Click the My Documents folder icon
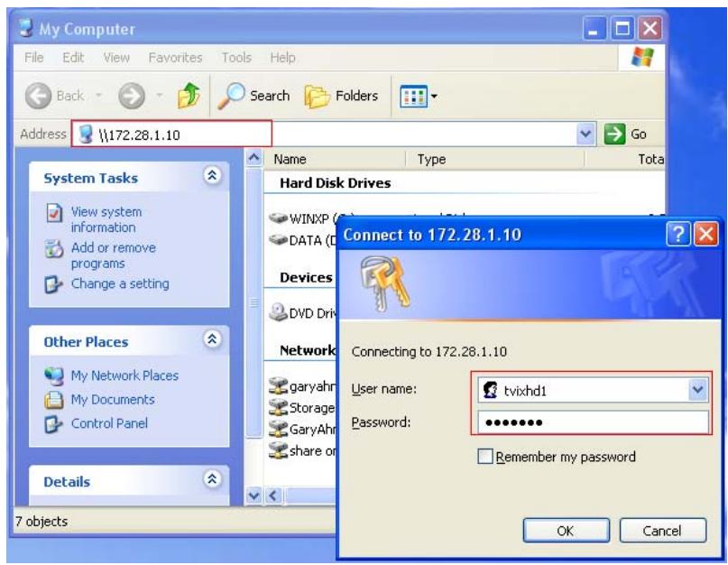The image size is (728, 565). [x=54, y=400]
